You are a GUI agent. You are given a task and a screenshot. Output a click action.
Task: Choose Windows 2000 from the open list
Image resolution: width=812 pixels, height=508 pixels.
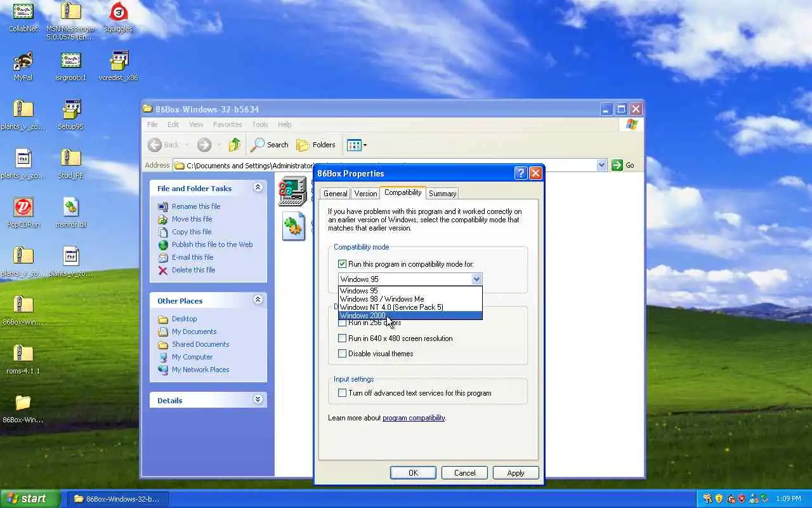[x=410, y=316]
